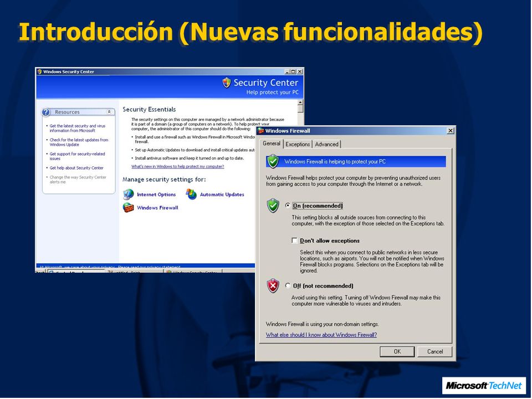Click the Security Center shield icon in header
Viewport: 532px width, 399px height.
pos(227,83)
